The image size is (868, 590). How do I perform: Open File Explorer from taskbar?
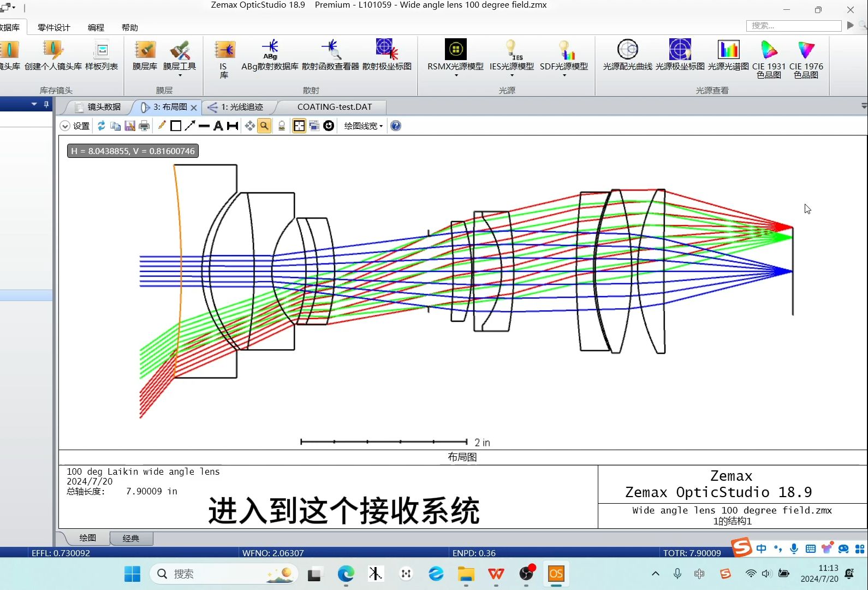pyautogui.click(x=466, y=574)
